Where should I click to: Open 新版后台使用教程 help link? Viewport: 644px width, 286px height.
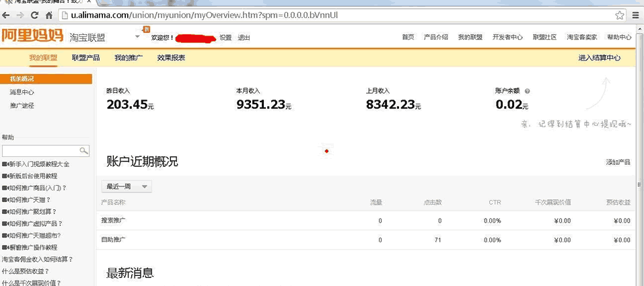[x=33, y=176]
